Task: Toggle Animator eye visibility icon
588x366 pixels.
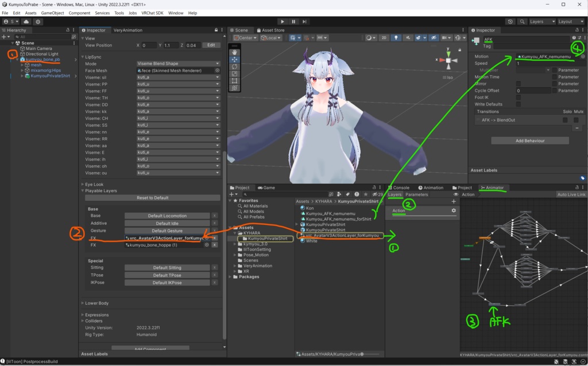Action: 455,194
